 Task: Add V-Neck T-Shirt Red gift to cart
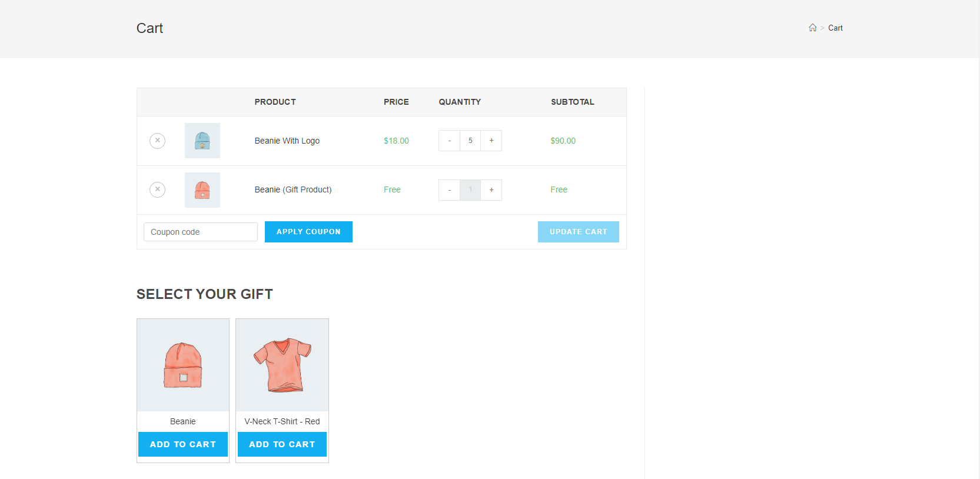(x=282, y=444)
